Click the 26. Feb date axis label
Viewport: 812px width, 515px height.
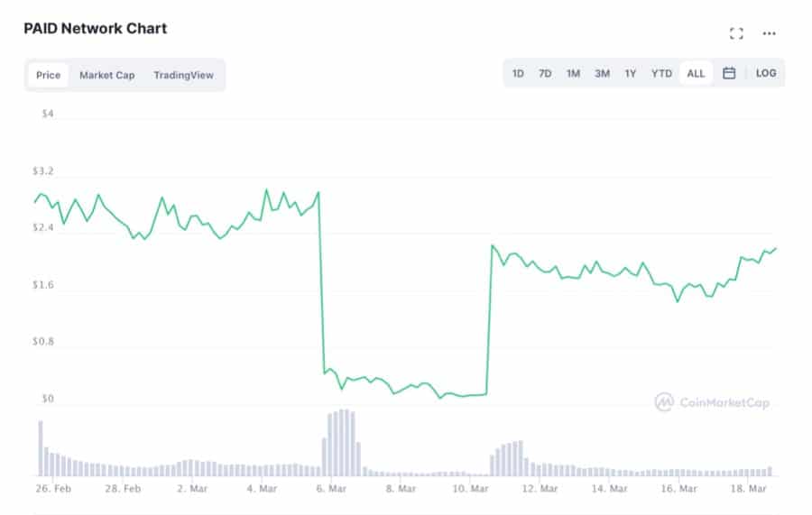52,489
